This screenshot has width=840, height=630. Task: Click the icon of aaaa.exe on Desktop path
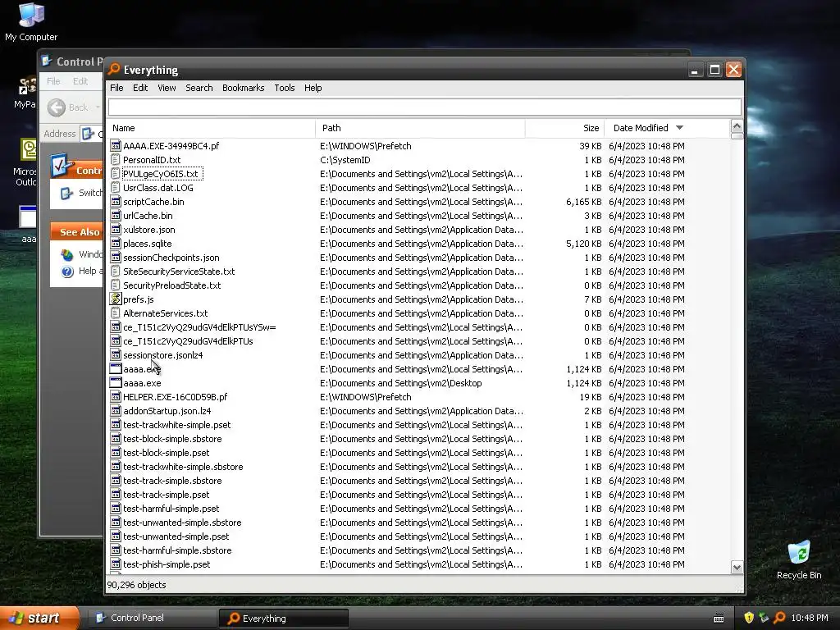(115, 382)
